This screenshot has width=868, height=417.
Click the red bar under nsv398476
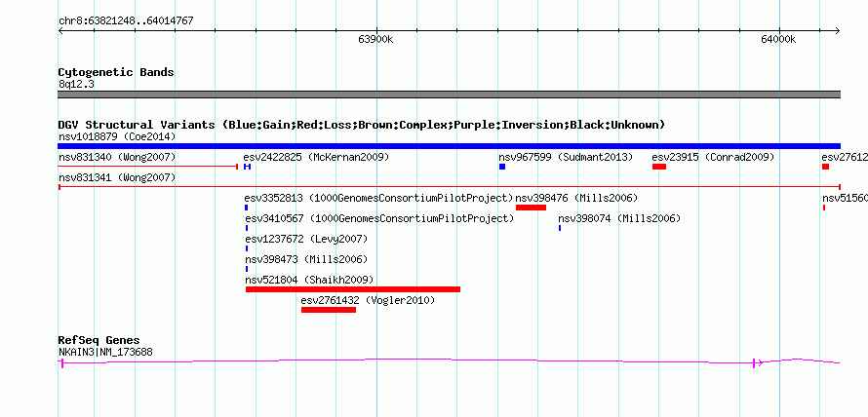click(531, 208)
